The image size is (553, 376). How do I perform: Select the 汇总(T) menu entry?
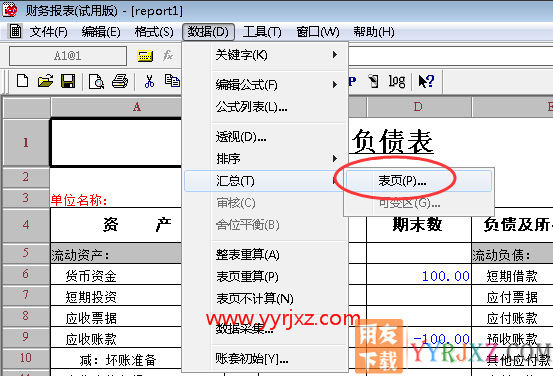[266, 181]
